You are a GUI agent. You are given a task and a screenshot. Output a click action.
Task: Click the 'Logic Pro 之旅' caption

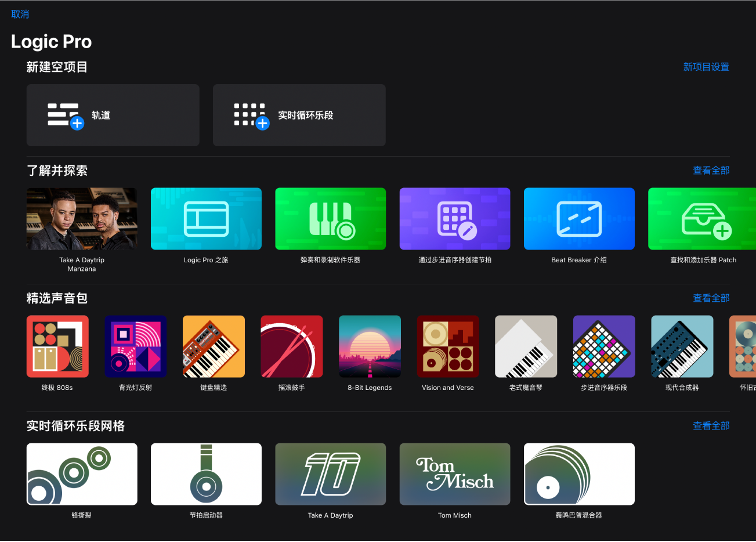click(206, 260)
